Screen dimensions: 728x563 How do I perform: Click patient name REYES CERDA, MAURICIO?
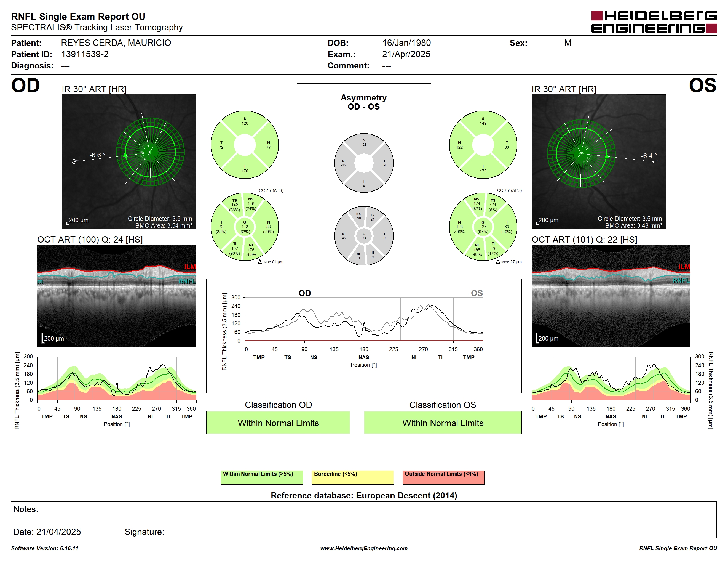[x=116, y=43]
